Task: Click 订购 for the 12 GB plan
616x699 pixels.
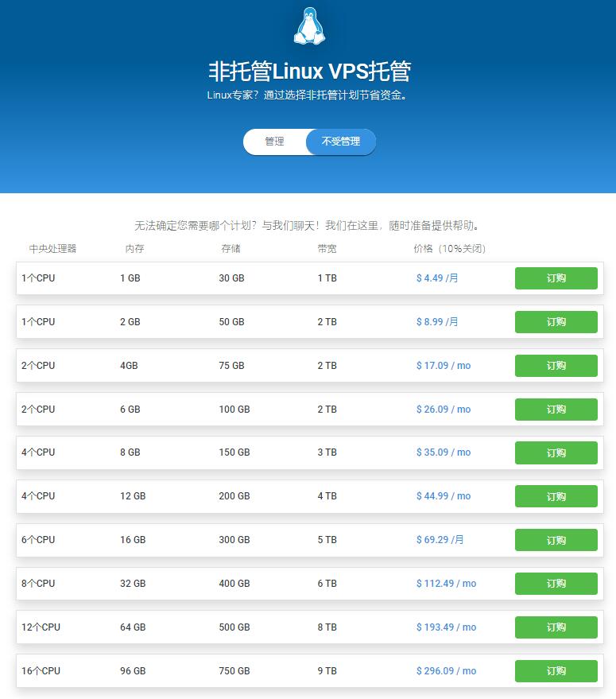Action: coord(556,496)
